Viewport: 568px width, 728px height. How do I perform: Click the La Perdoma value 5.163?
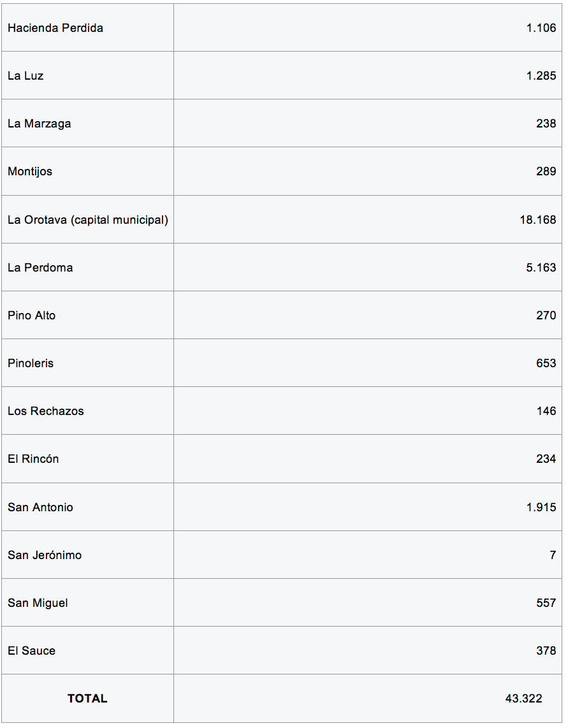[541, 268]
